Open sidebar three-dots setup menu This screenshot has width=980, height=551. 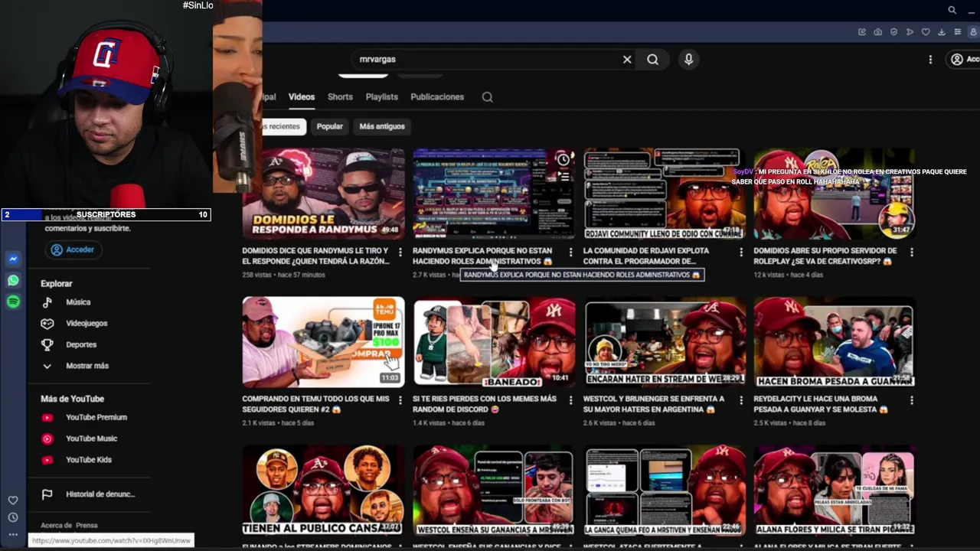click(x=13, y=535)
